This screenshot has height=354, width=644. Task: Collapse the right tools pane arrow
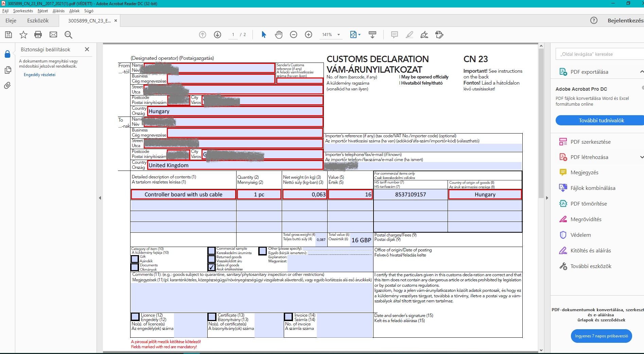tap(547, 198)
